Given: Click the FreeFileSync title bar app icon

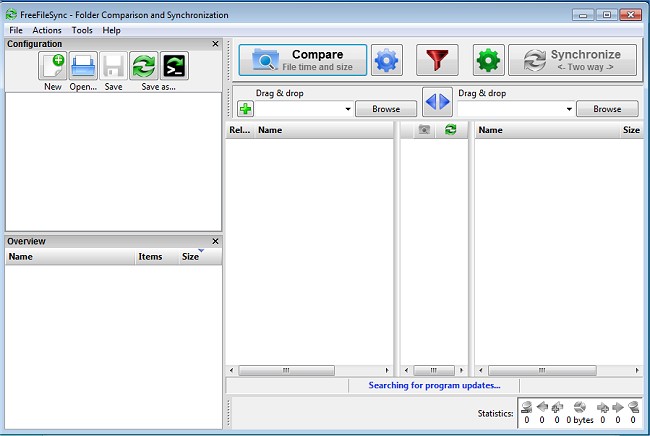Looking at the screenshot, I should pyautogui.click(x=11, y=15).
